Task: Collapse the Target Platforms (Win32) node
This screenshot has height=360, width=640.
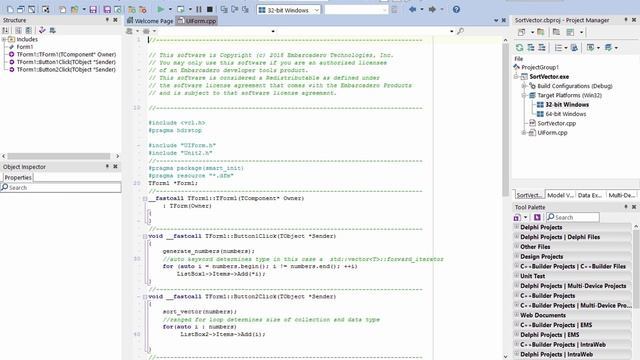Action: pyautogui.click(x=524, y=95)
